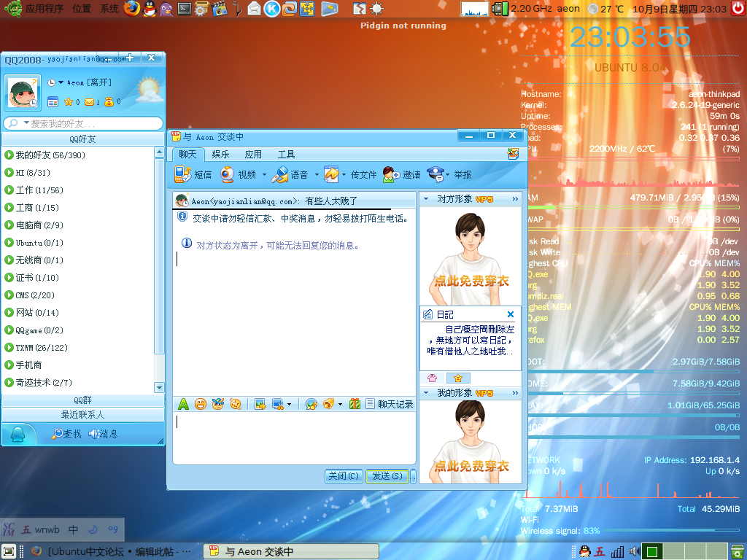The width and height of the screenshot is (747, 560).
Task: Toggle the punctuation mode in input bar
Action: [113, 529]
